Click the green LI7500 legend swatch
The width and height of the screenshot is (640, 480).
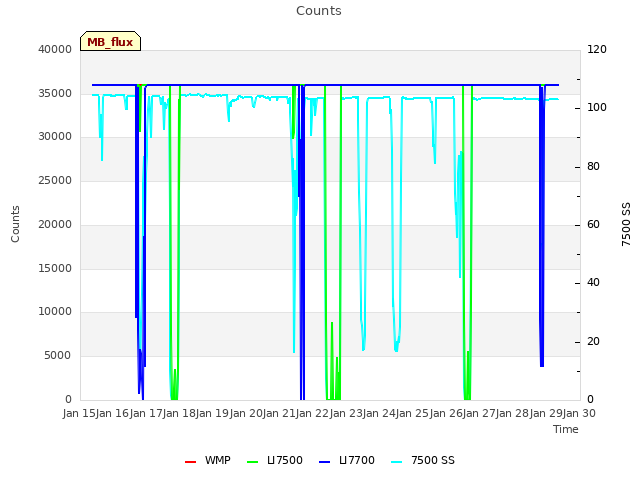pyautogui.click(x=253, y=462)
